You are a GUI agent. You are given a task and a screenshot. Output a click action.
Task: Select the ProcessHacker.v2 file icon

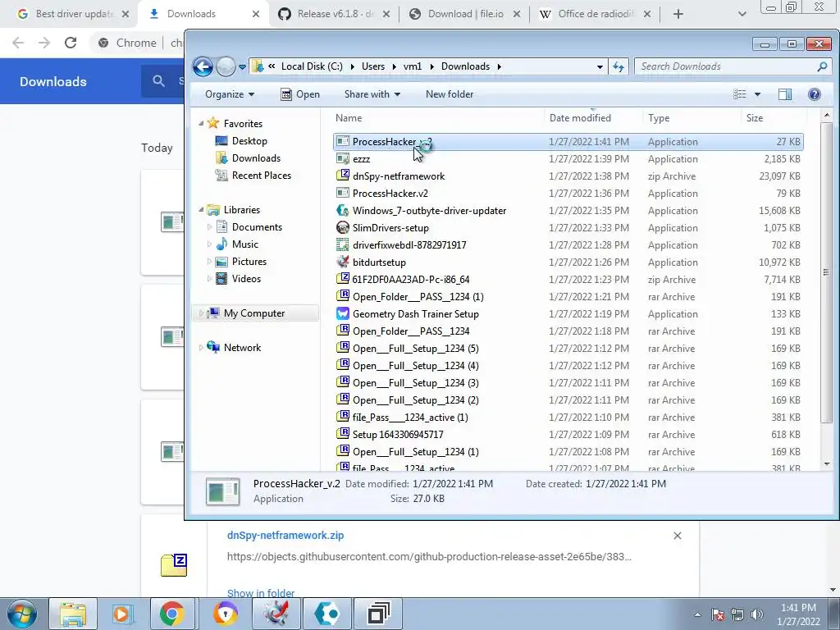pyautogui.click(x=342, y=193)
